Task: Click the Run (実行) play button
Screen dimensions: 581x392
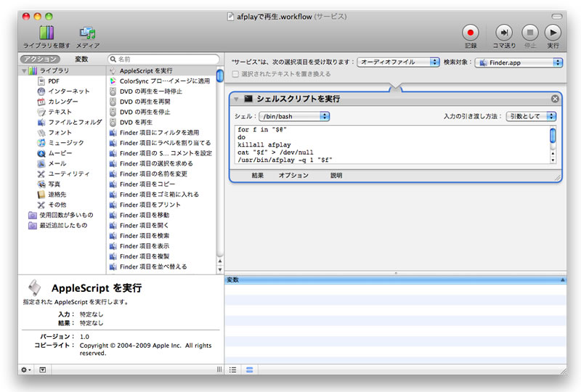Action: click(553, 33)
